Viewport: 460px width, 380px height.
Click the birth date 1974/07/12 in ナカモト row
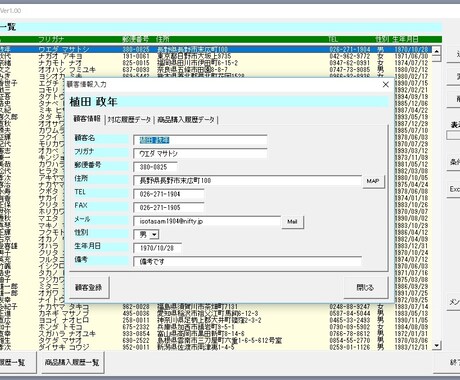tap(411, 63)
